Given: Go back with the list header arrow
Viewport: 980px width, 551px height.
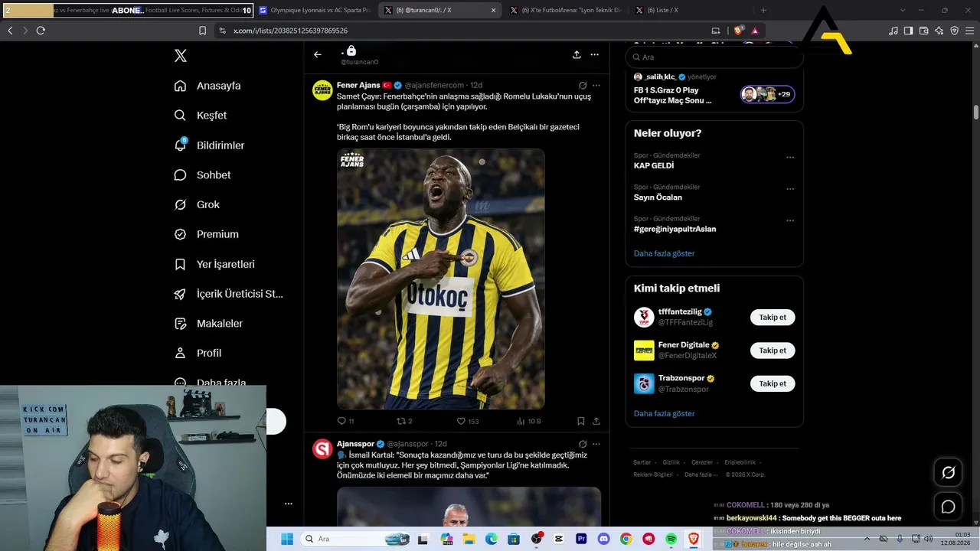Looking at the screenshot, I should pyautogui.click(x=318, y=54).
